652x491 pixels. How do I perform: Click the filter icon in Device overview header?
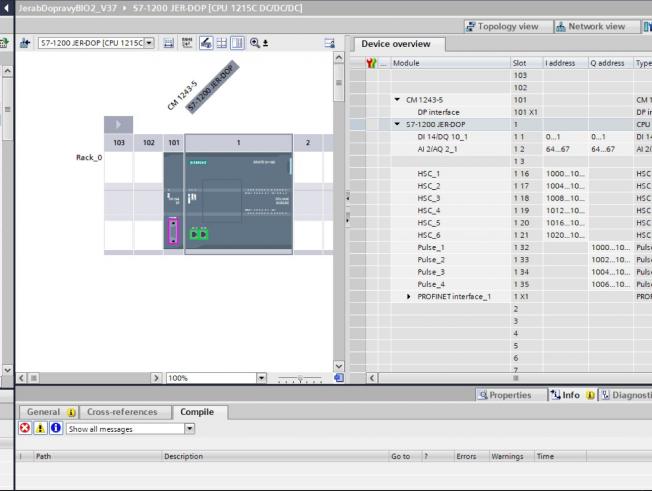[x=371, y=63]
